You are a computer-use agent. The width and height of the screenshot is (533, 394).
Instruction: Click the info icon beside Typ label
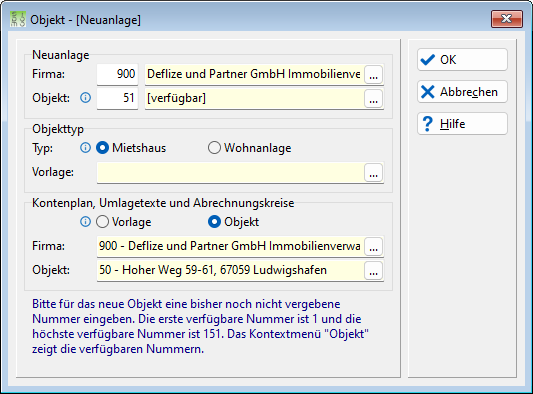(x=85, y=148)
